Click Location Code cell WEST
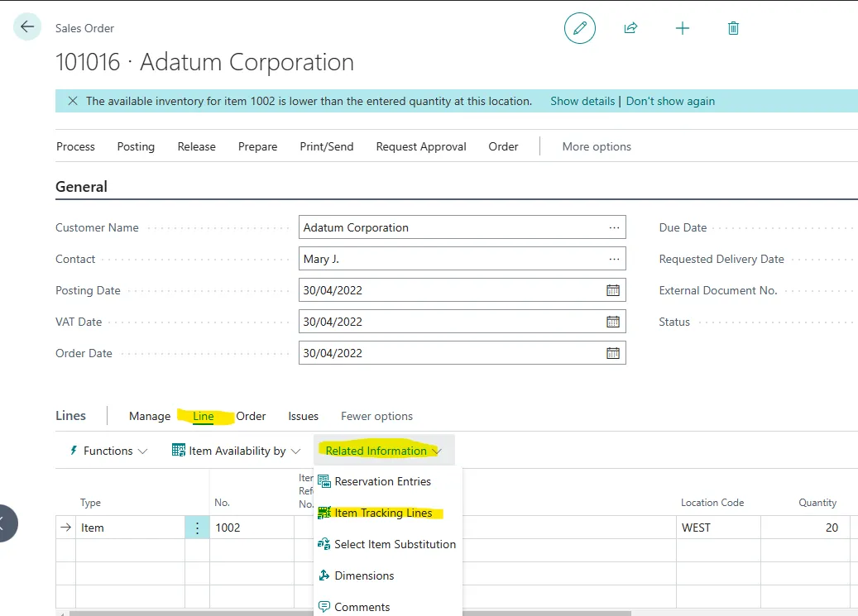The width and height of the screenshot is (858, 616). (x=718, y=528)
